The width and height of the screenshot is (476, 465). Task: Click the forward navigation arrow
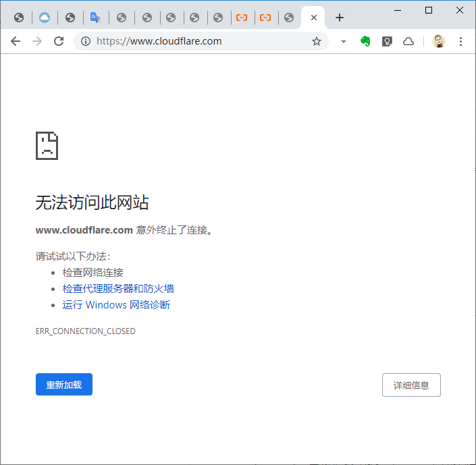pos(37,41)
